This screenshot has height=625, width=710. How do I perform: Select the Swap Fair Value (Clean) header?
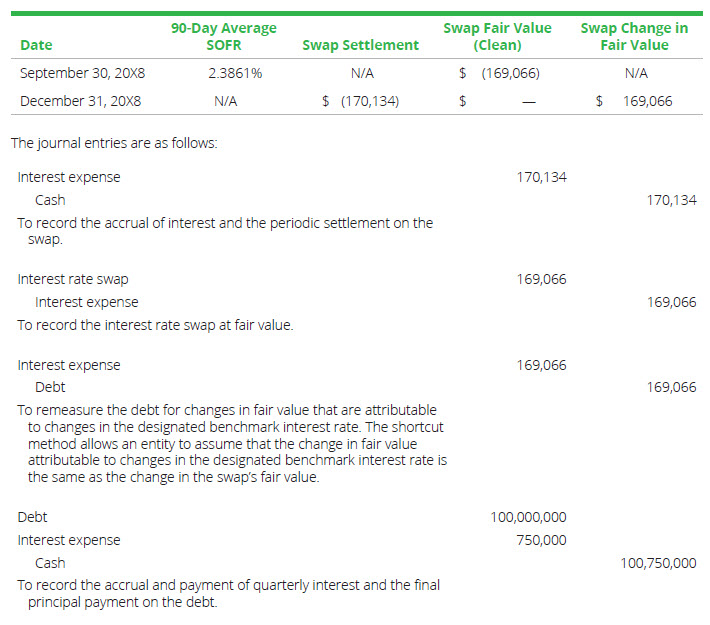click(x=497, y=36)
